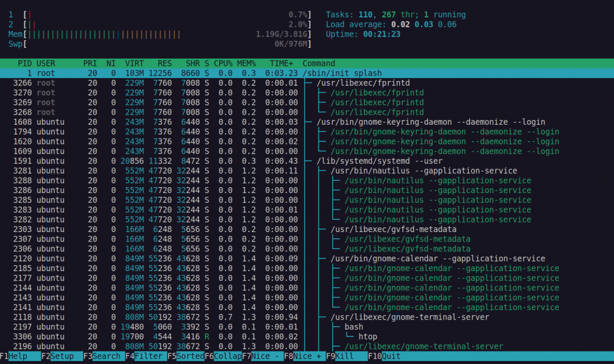Image resolution: width=614 pixels, height=364 pixels.
Task: Sort by the USER column header
Action: [46, 64]
